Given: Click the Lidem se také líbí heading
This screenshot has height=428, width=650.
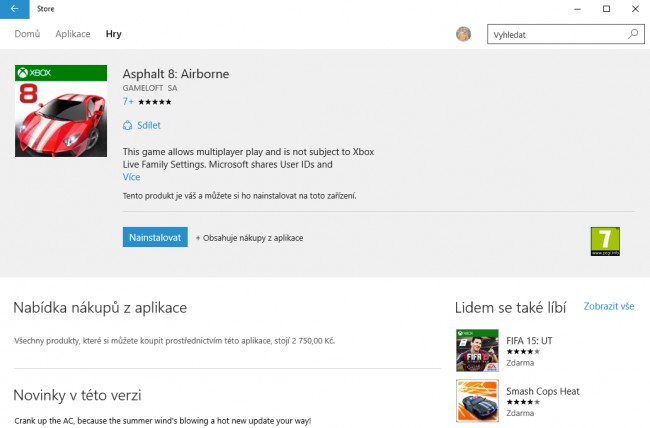Looking at the screenshot, I should point(510,308).
